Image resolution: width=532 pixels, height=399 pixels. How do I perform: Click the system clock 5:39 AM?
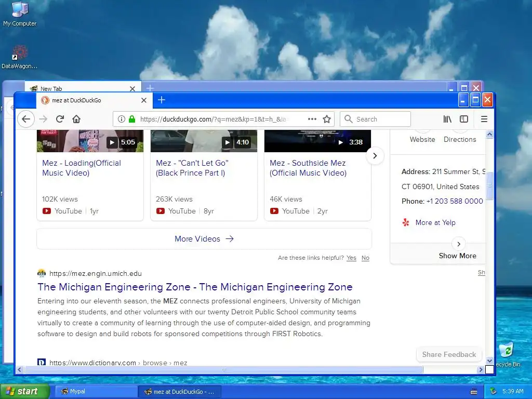(513, 392)
